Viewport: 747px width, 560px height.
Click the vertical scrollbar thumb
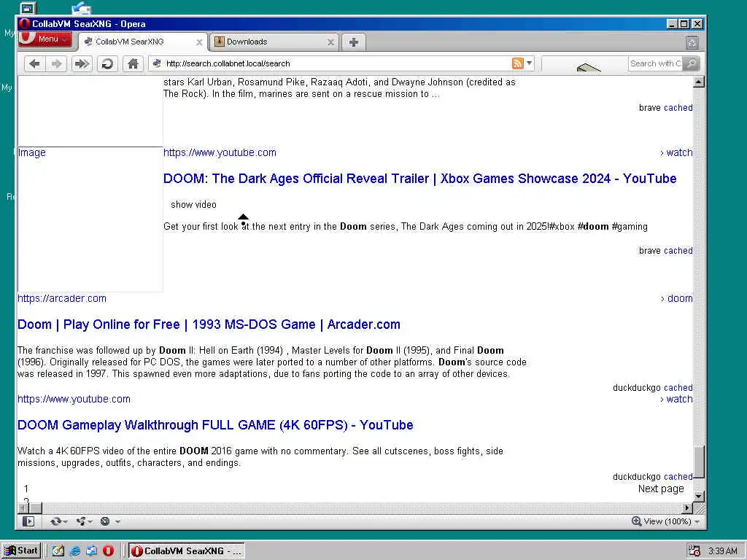tap(698, 462)
